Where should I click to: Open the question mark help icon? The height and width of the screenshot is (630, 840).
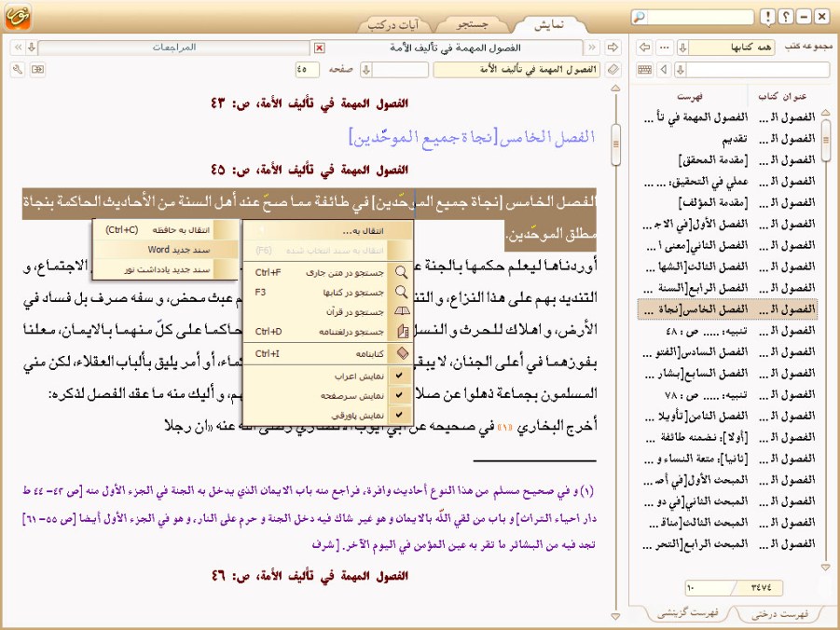[785, 17]
